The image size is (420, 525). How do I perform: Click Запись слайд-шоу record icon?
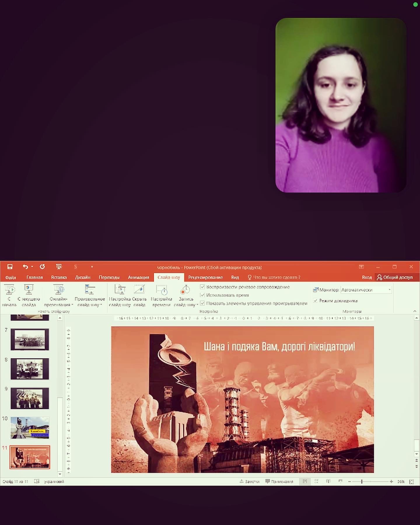coord(185,289)
